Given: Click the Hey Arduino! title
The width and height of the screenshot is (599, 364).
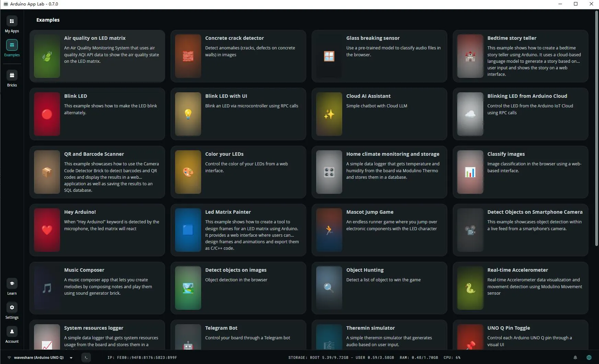Looking at the screenshot, I should 80,212.
